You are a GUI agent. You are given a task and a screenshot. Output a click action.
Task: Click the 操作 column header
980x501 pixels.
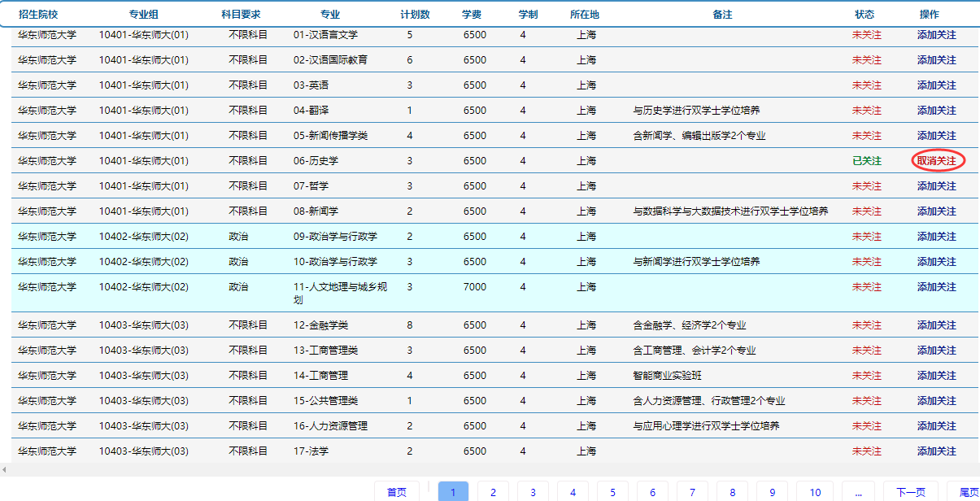[929, 15]
